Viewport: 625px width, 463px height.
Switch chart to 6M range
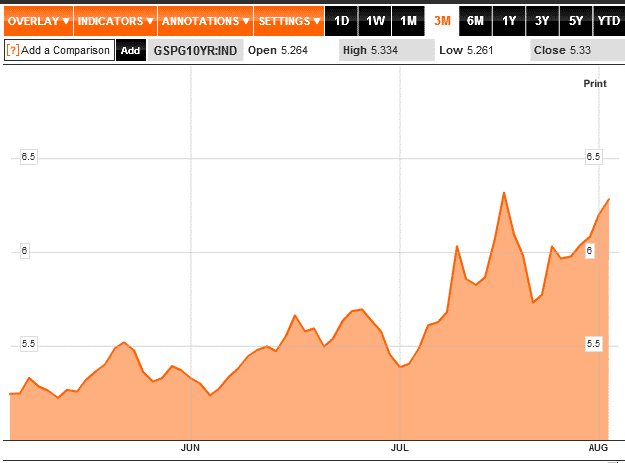point(475,20)
